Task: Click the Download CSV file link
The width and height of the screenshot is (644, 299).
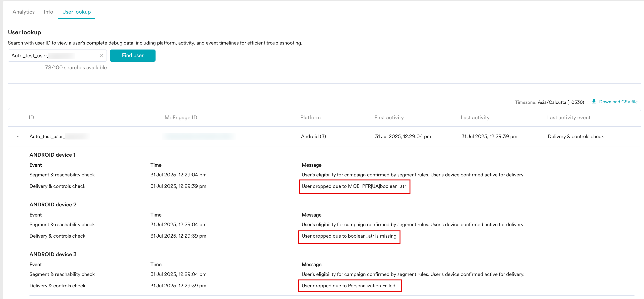Action: pyautogui.click(x=618, y=102)
